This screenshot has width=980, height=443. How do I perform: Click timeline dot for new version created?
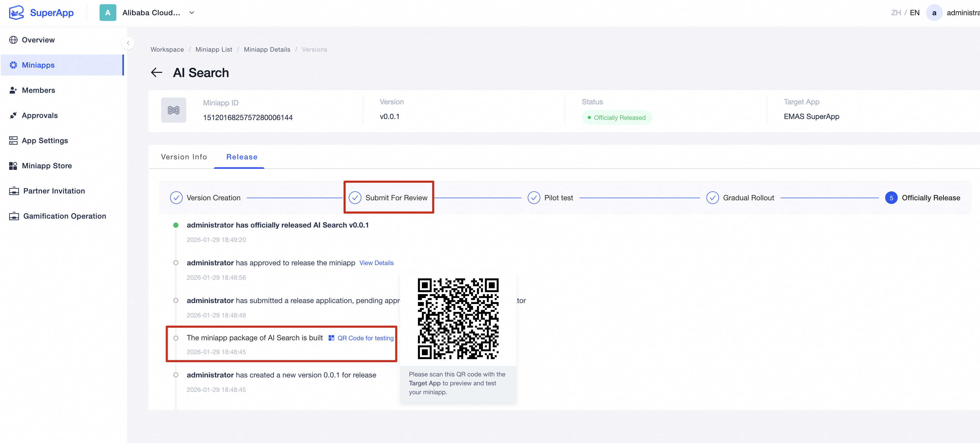pyautogui.click(x=176, y=375)
